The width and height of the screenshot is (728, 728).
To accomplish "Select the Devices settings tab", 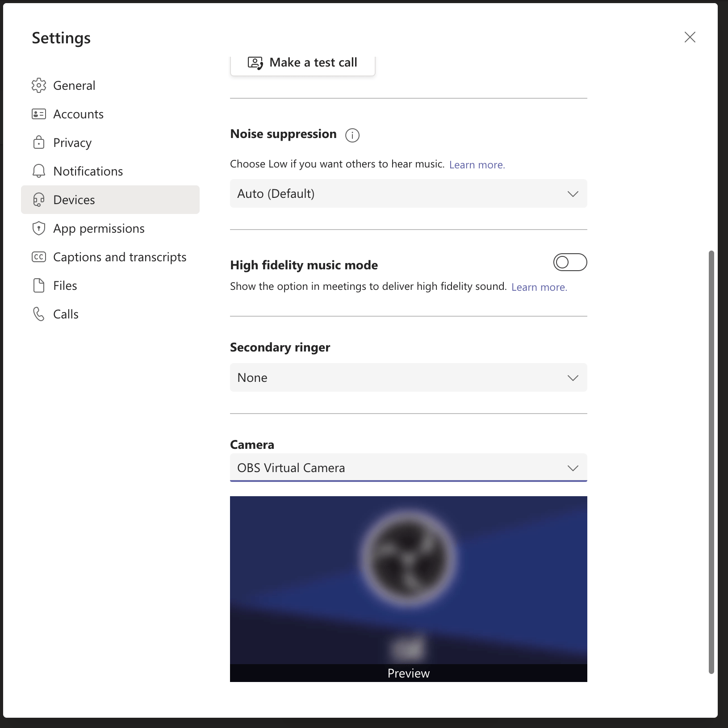I will pyautogui.click(x=110, y=200).
